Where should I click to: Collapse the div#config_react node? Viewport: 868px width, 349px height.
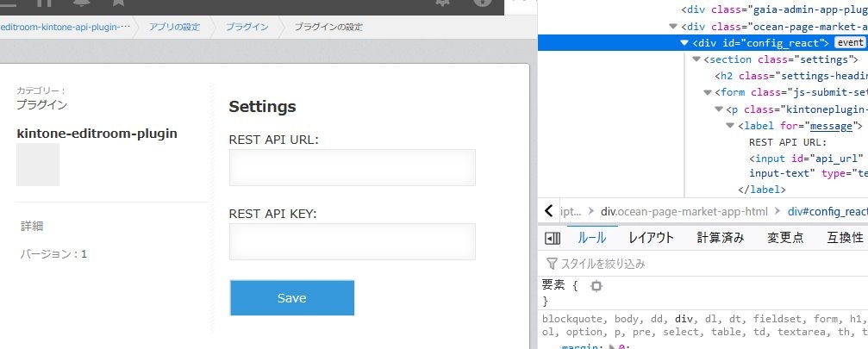tap(684, 42)
